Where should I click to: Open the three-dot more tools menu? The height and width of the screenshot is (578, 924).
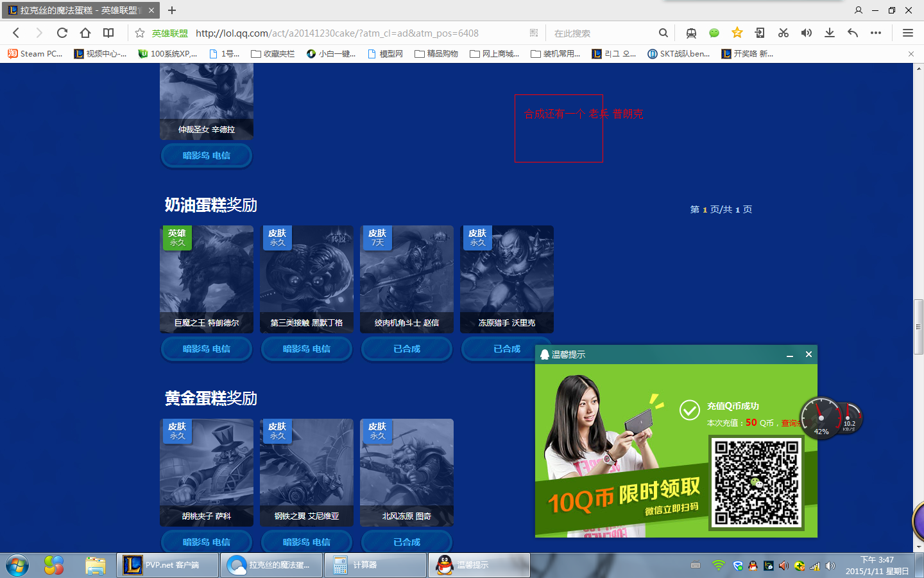876,33
